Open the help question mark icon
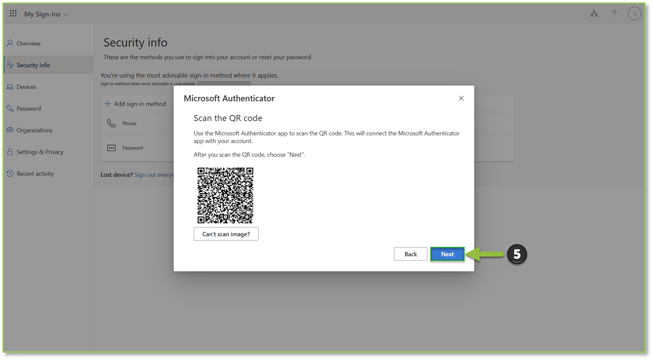The image size is (653, 360). point(614,14)
